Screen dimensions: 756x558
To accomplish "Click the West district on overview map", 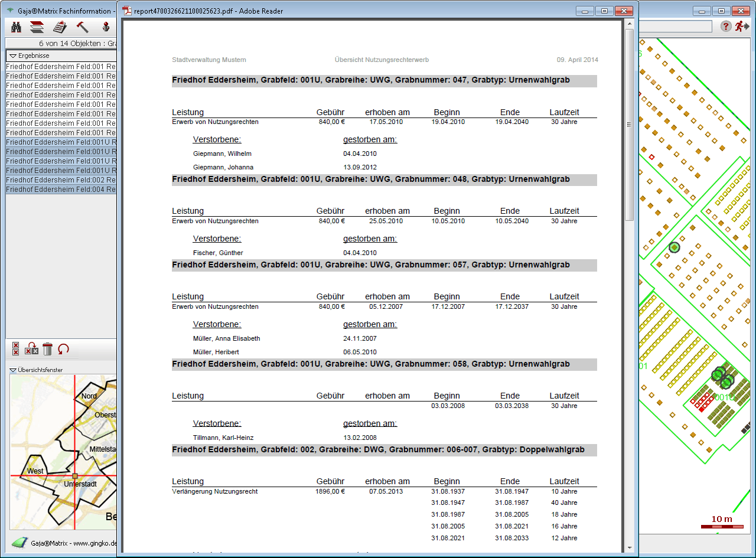I will [35, 471].
